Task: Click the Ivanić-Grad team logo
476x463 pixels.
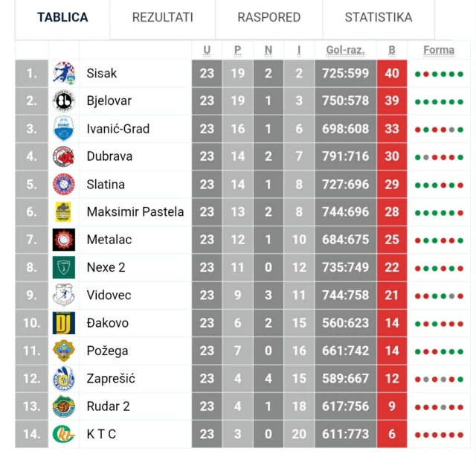Action: pos(63,129)
